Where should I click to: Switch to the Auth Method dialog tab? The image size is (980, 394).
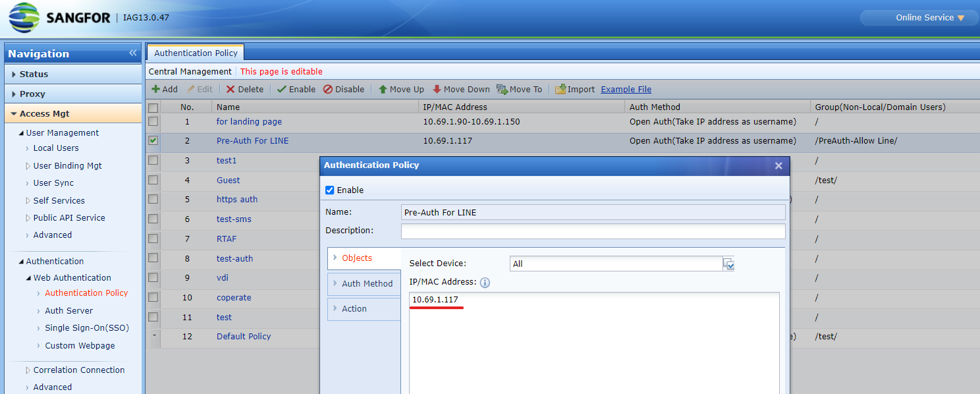pos(364,284)
